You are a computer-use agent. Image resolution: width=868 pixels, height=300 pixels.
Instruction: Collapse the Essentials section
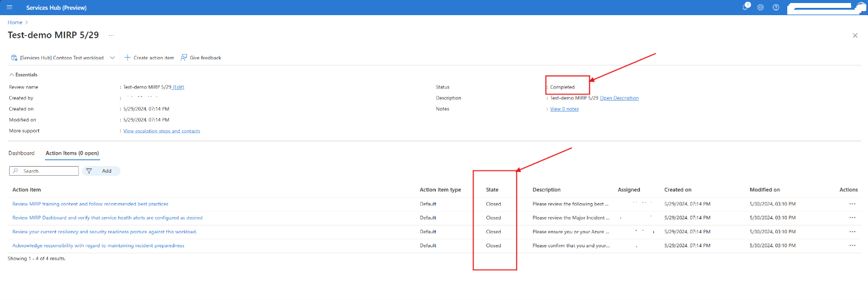(23, 75)
